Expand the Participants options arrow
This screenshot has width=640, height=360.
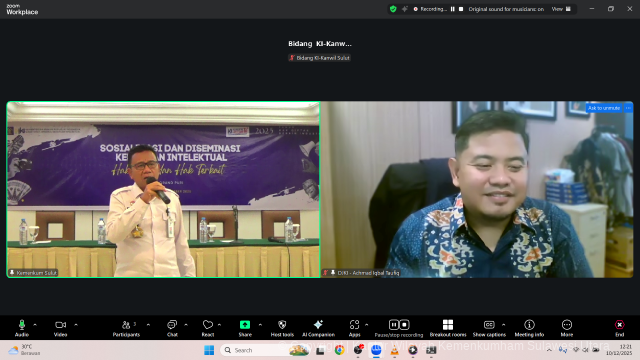click(x=148, y=325)
